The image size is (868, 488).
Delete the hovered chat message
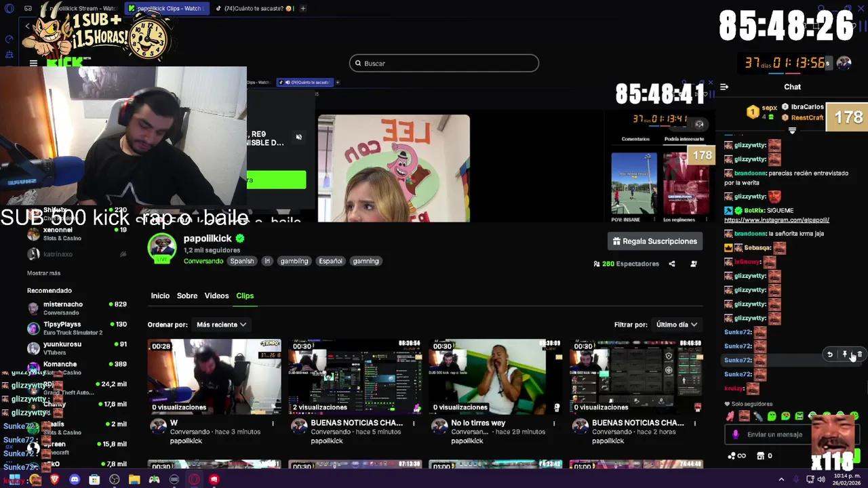[859, 354]
